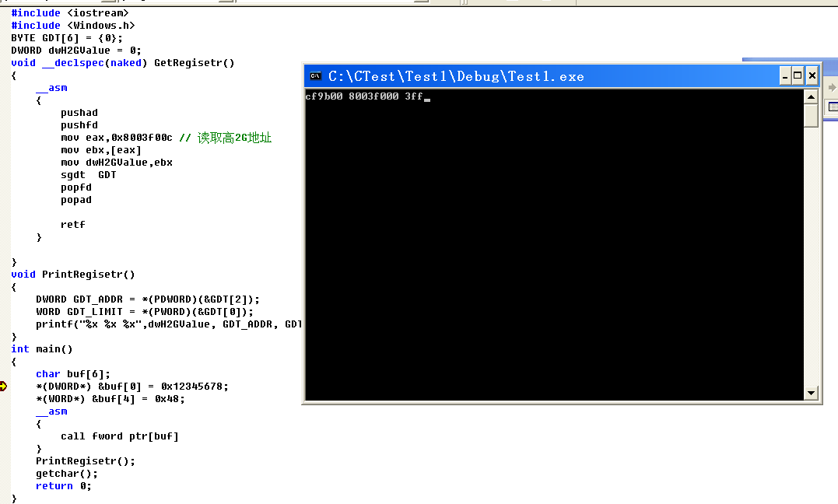The width and height of the screenshot is (838, 504).
Task: Click the call fword ptr[buf] line
Action: [119, 436]
